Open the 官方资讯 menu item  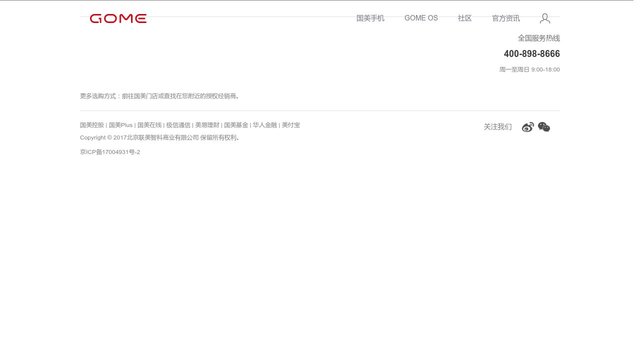click(506, 18)
